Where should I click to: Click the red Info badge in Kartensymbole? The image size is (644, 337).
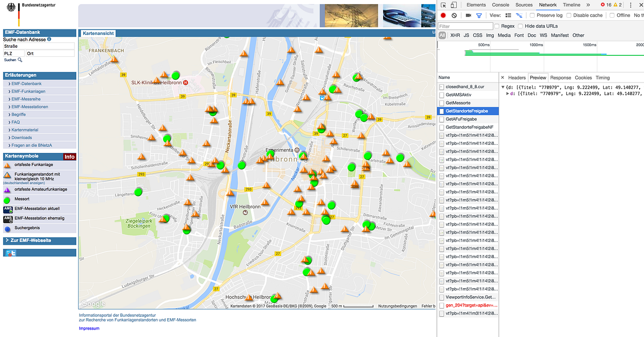(69, 157)
